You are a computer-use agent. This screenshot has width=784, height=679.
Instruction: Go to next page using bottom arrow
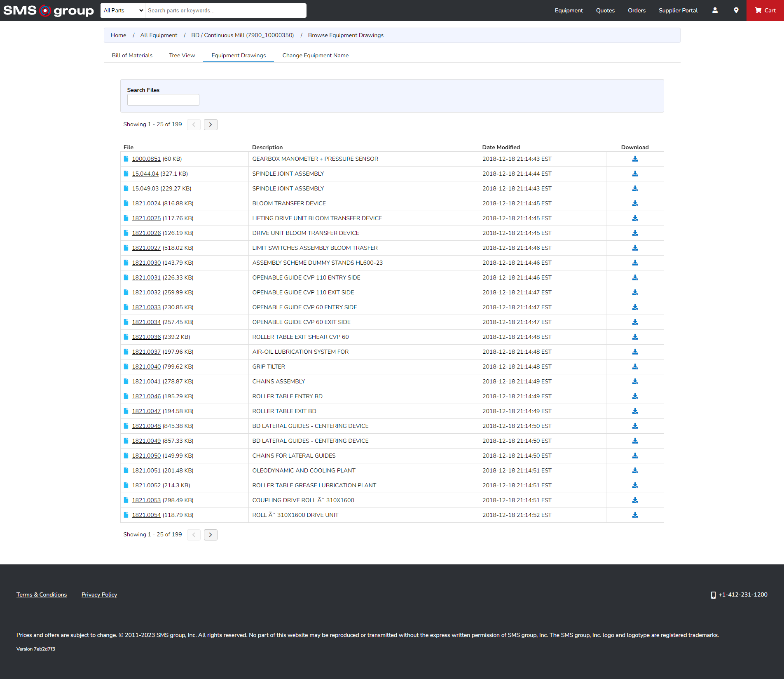pos(211,535)
